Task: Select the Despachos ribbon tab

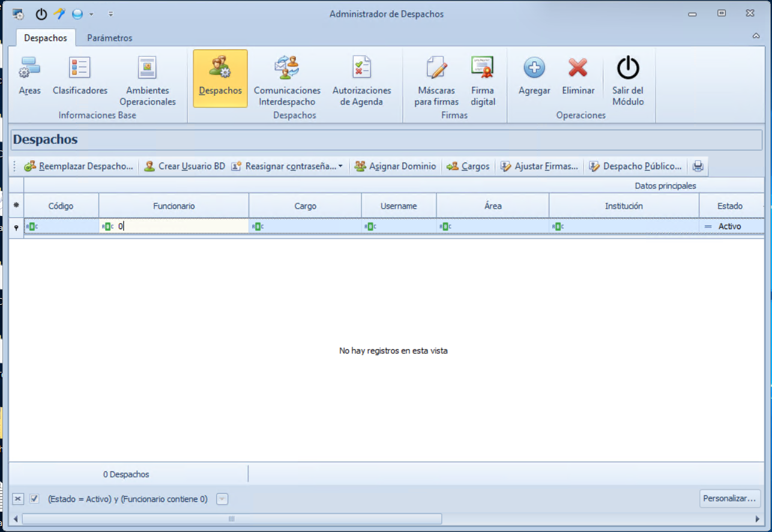Action: (x=45, y=37)
